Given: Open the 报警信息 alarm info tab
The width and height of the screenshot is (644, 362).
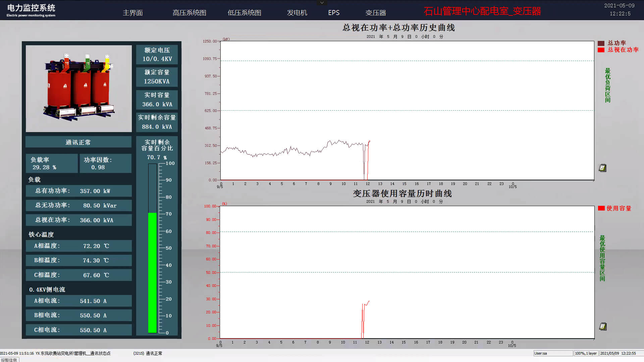Looking at the screenshot, I should (9, 360).
